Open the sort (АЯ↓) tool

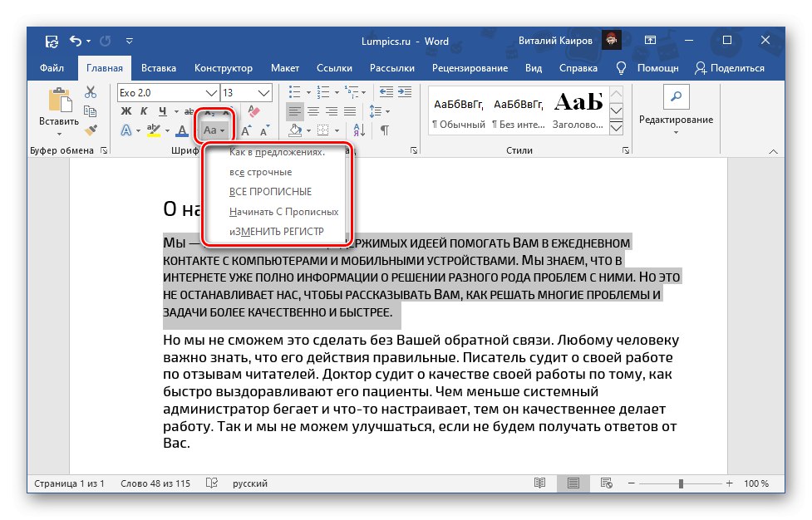[x=358, y=130]
